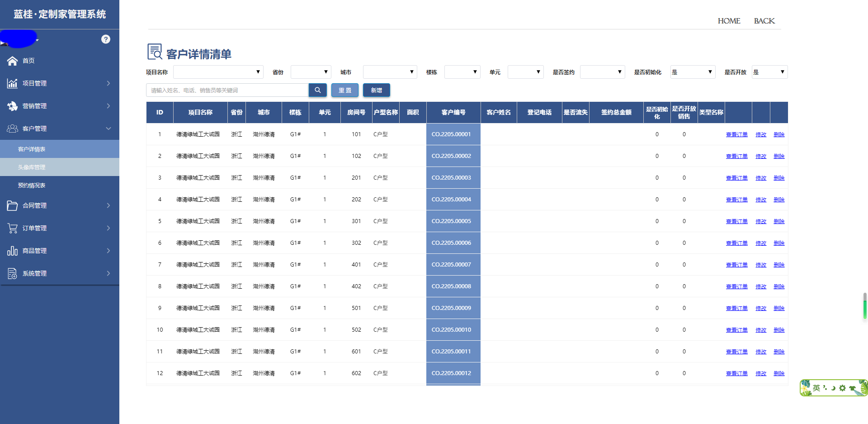Expand the 系统管理 menu chevron
Viewport: 868px width, 424px height.
(x=108, y=273)
